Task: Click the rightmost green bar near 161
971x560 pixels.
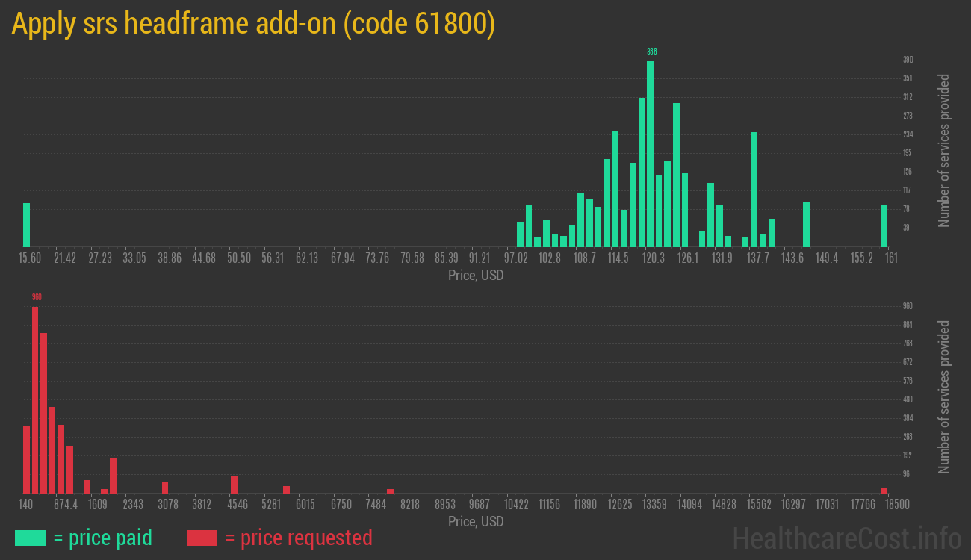Action: pos(884,226)
